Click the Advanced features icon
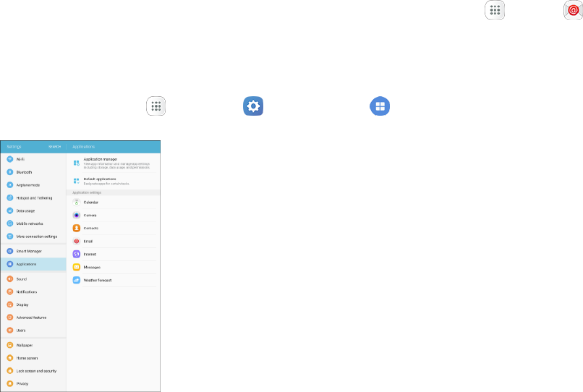 10,318
